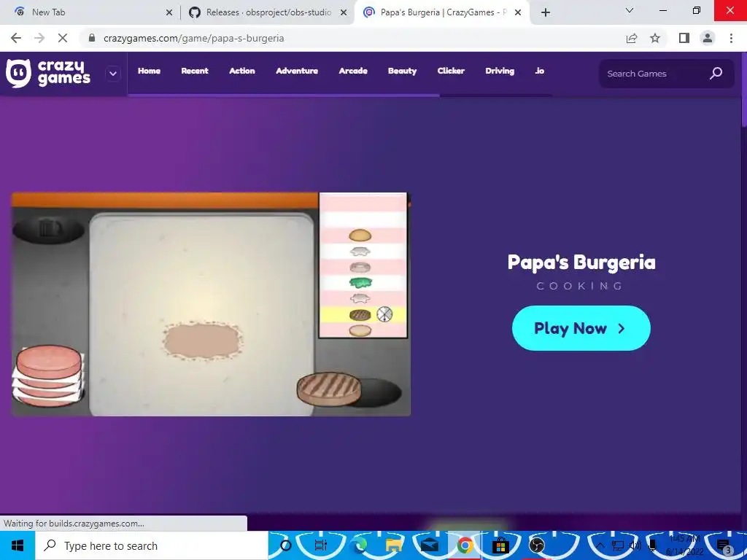Open Cortana from the taskbar

pos(285,545)
